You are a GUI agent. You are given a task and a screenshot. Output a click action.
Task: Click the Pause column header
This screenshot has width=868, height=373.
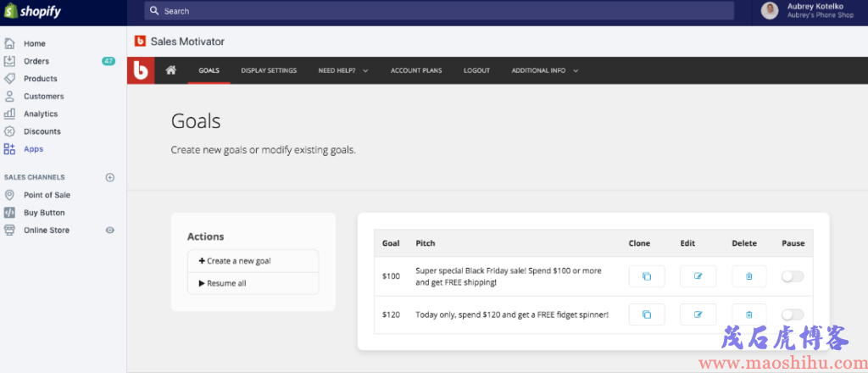(793, 243)
